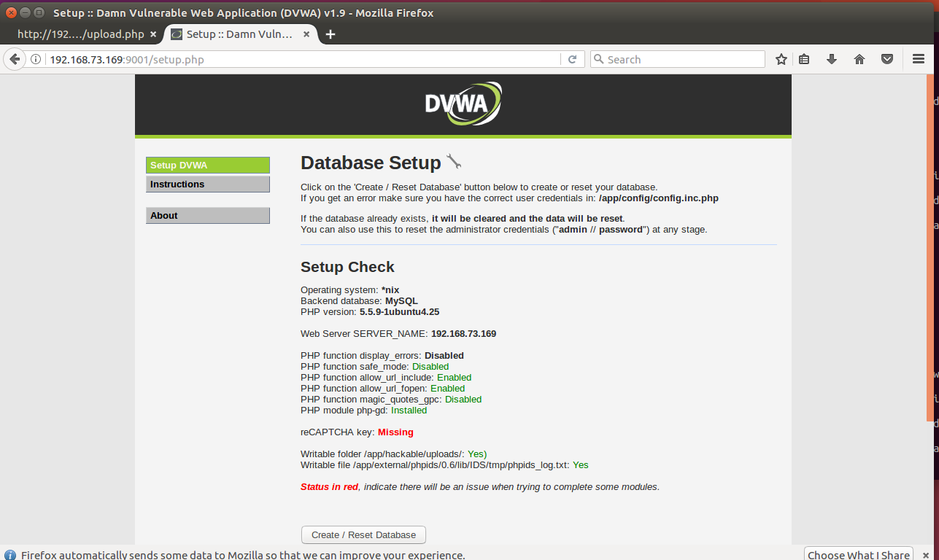Open Firefox hamburger menu
The height and width of the screenshot is (560, 939).
tap(919, 60)
